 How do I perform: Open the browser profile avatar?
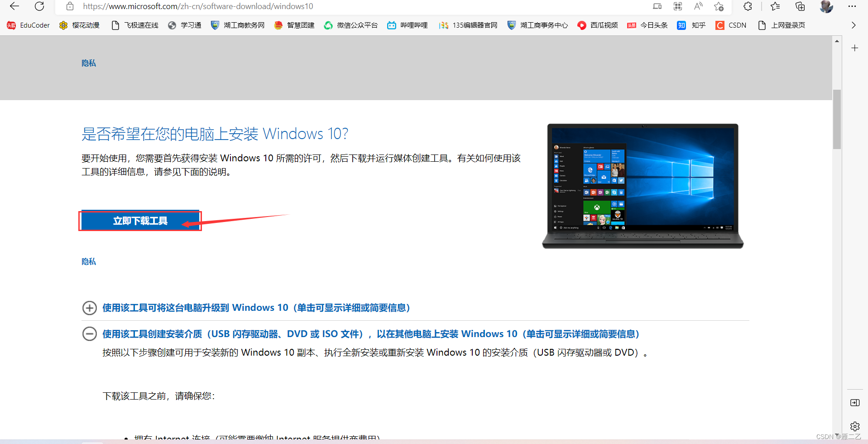(x=826, y=6)
